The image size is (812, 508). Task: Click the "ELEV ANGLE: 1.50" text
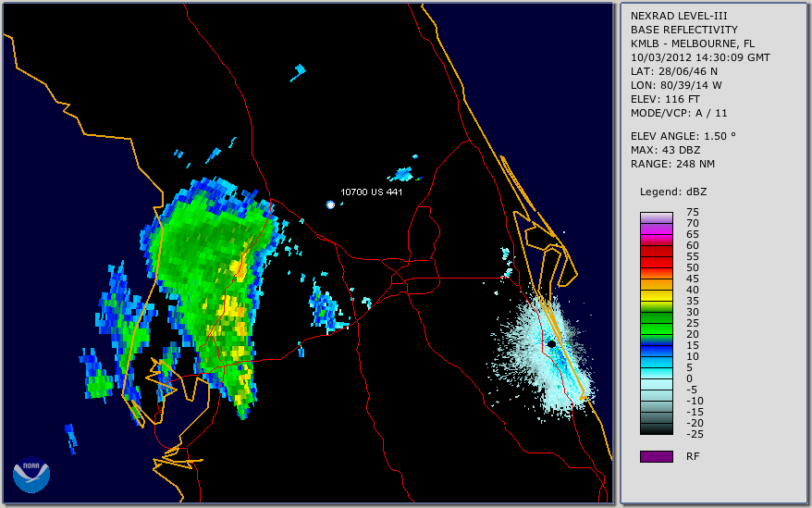coord(683,136)
